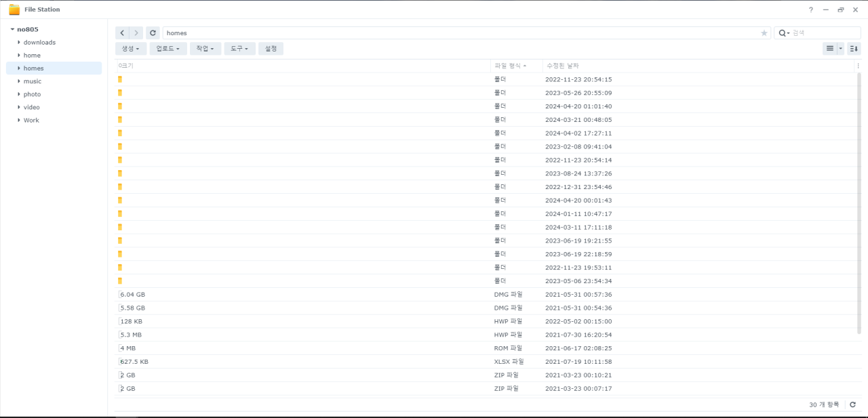Click the 설정 settings button
Screen dimensions: 868x418
tap(271, 49)
